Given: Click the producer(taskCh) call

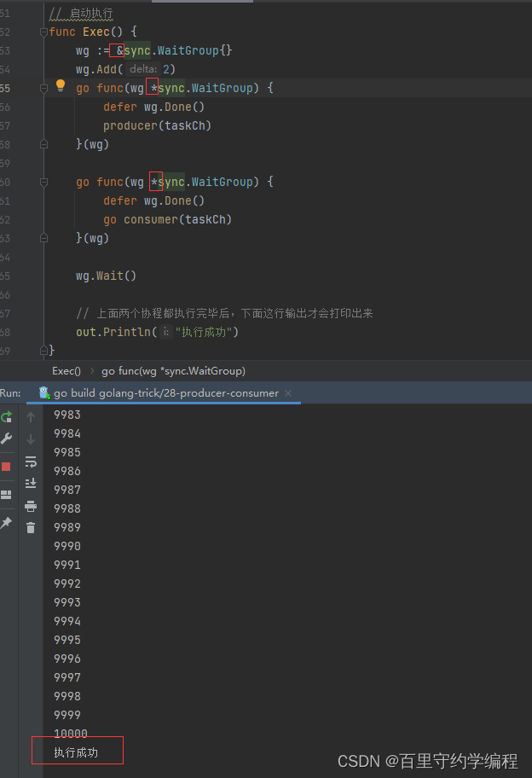Looking at the screenshot, I should [x=157, y=125].
